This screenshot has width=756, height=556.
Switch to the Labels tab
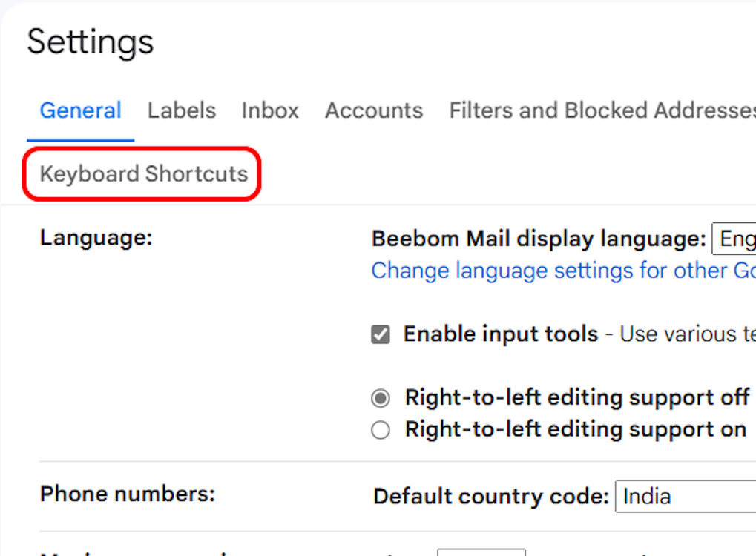pos(181,110)
